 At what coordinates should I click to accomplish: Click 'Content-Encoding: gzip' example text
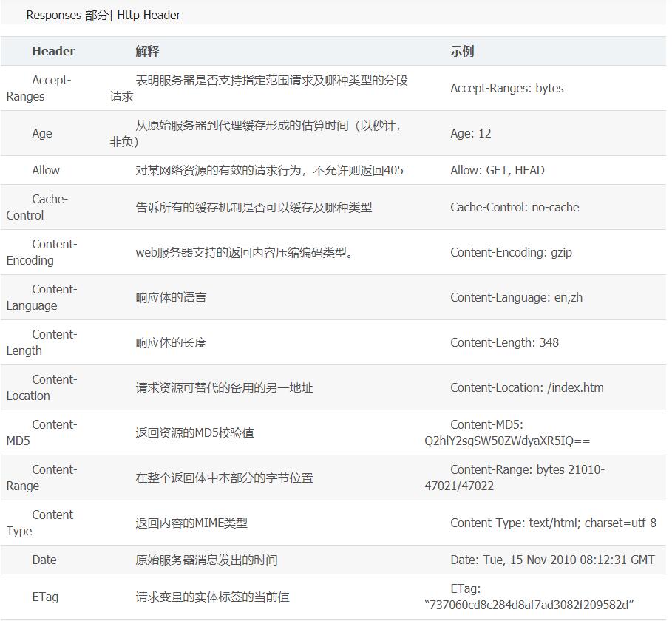click(x=512, y=252)
